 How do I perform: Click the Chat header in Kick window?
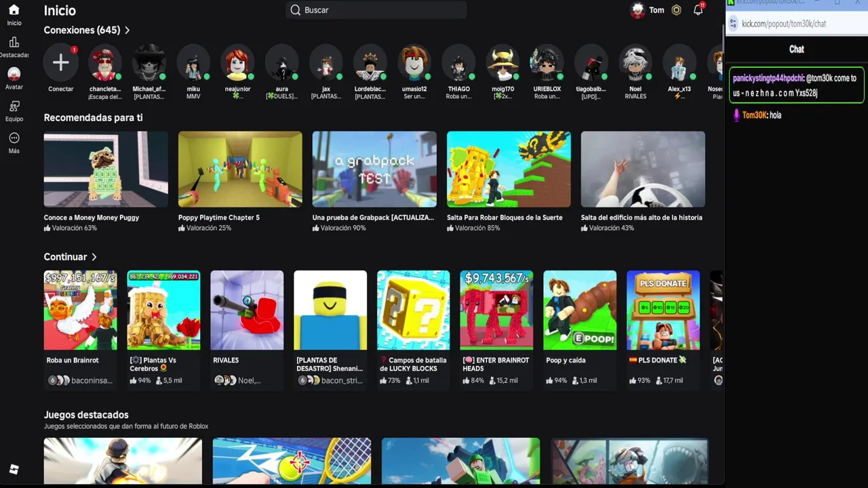pos(797,49)
